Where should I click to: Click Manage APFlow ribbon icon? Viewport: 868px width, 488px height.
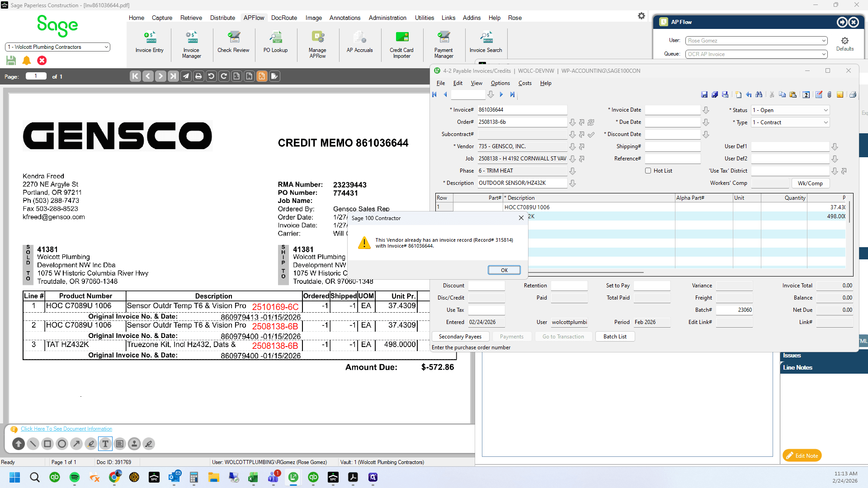[317, 45]
